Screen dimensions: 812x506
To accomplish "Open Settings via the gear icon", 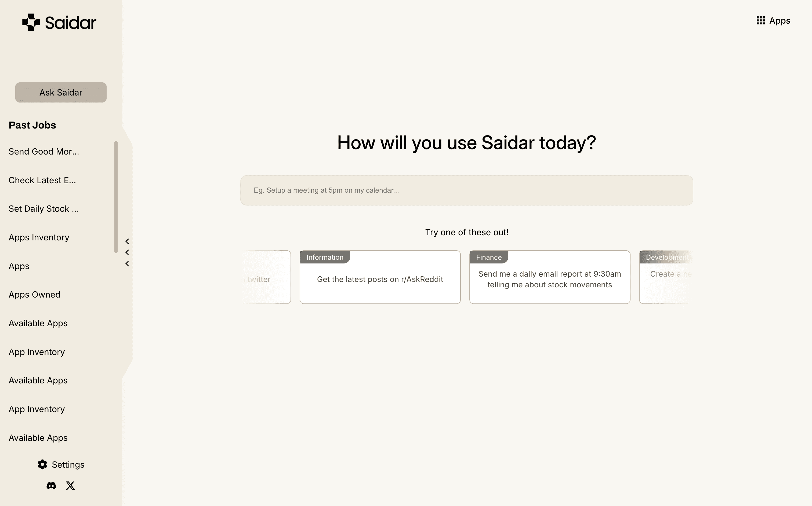I will [42, 464].
